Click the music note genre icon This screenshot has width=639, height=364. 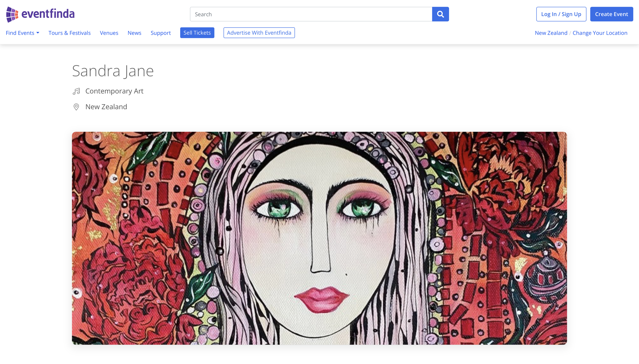click(76, 91)
